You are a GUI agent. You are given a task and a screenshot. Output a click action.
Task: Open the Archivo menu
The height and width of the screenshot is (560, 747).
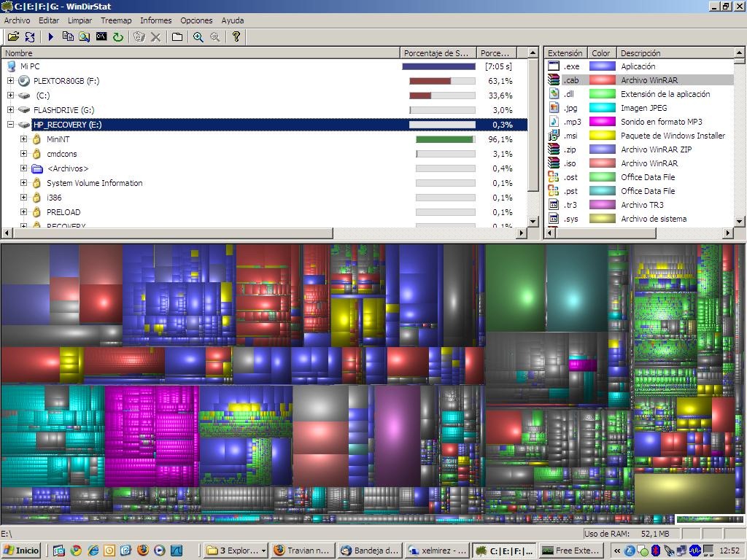click(x=18, y=20)
